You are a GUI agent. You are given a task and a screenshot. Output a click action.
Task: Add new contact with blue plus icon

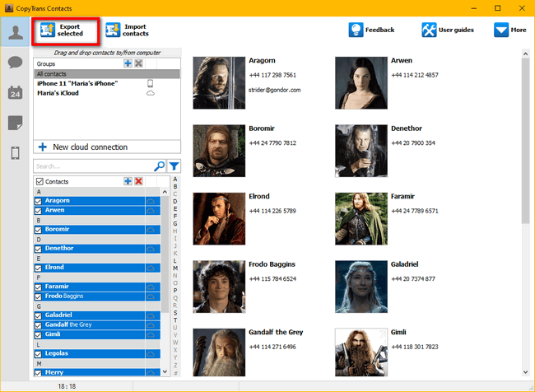pos(128,181)
